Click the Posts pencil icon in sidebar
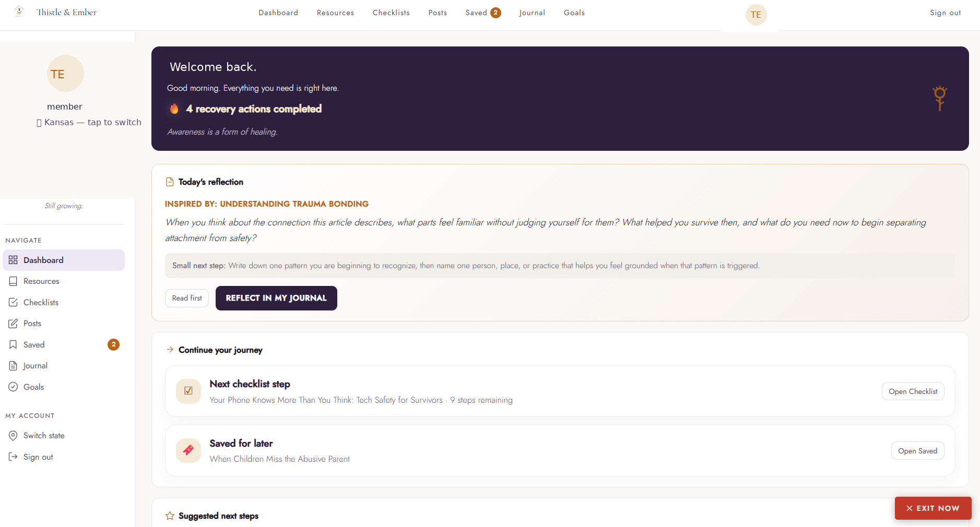 (13, 324)
